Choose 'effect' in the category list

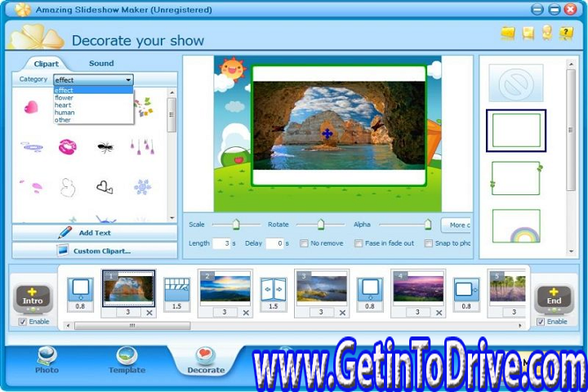pyautogui.click(x=93, y=90)
